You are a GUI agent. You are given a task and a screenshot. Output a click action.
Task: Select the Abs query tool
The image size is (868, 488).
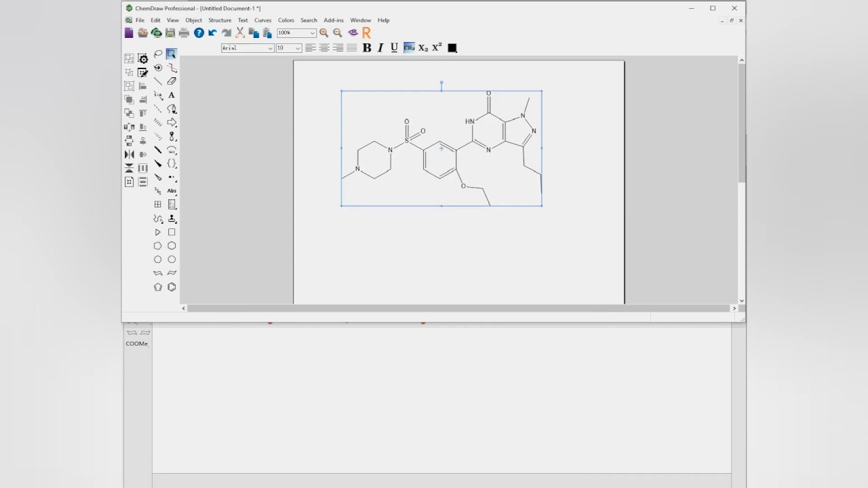pyautogui.click(x=172, y=191)
